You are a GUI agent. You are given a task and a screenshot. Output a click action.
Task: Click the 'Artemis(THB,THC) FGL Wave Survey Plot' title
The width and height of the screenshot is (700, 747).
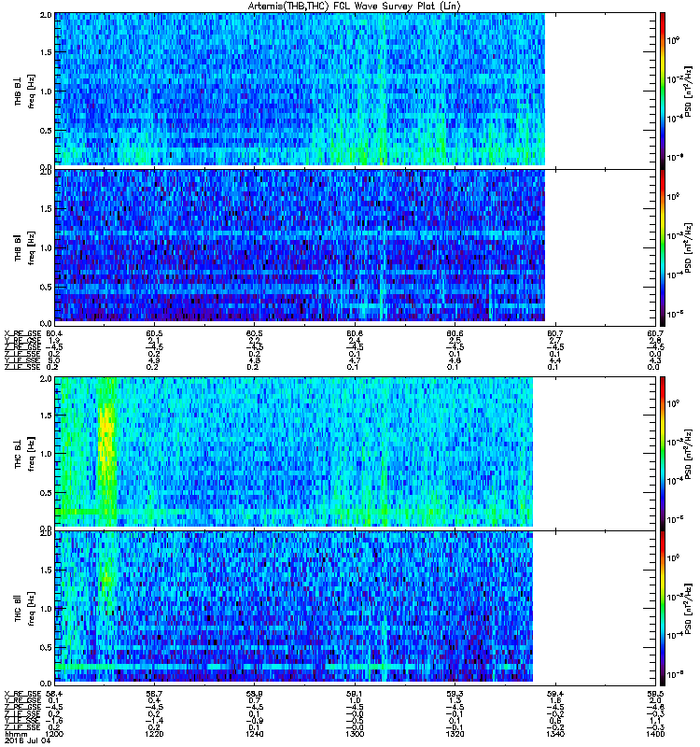[355, 6]
